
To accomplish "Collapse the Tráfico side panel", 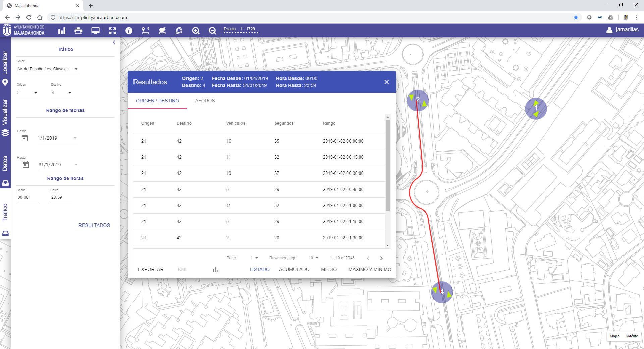I will 114,42.
